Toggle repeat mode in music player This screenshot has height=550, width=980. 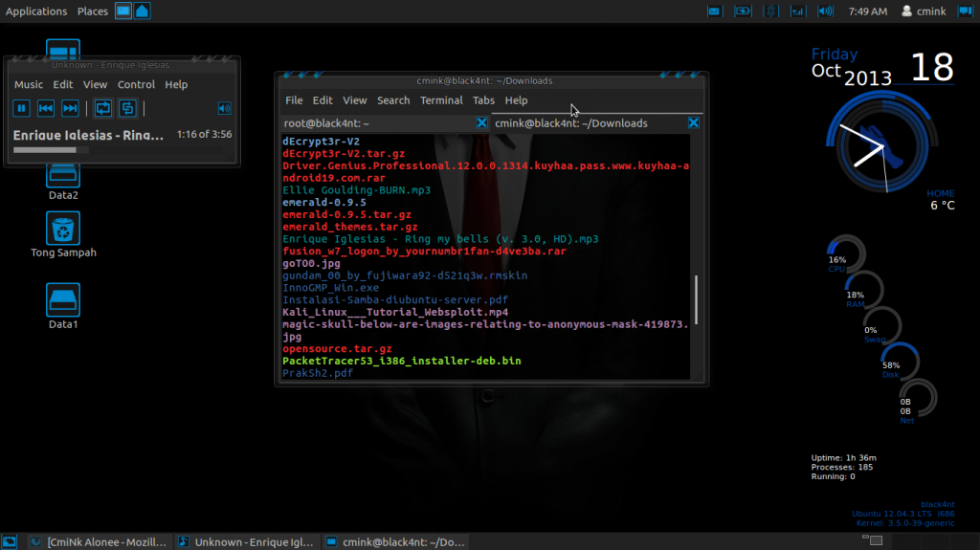click(x=102, y=108)
